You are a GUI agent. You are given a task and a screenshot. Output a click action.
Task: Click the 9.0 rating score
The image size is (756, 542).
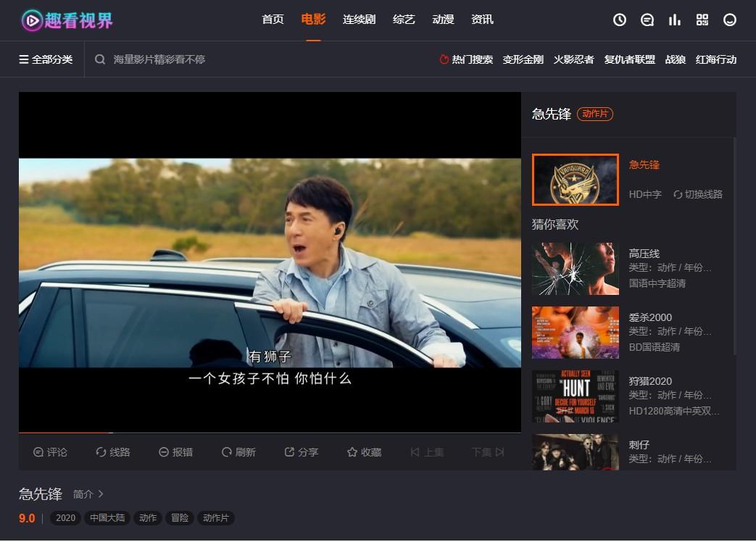coord(27,518)
